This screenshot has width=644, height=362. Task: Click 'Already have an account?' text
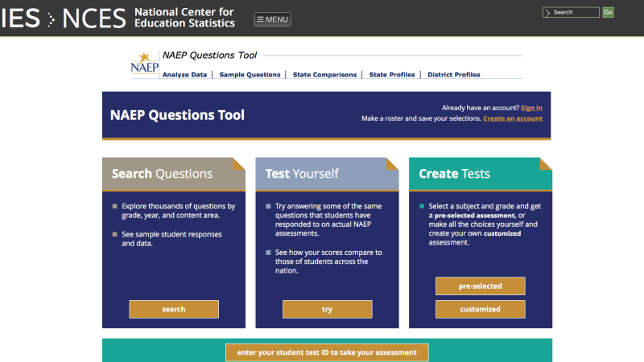481,108
